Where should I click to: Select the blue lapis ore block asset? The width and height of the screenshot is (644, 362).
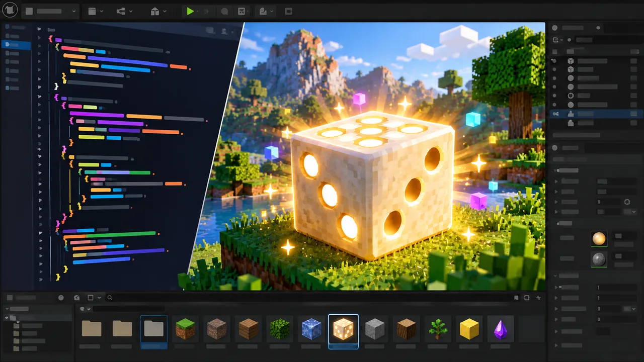(x=311, y=329)
